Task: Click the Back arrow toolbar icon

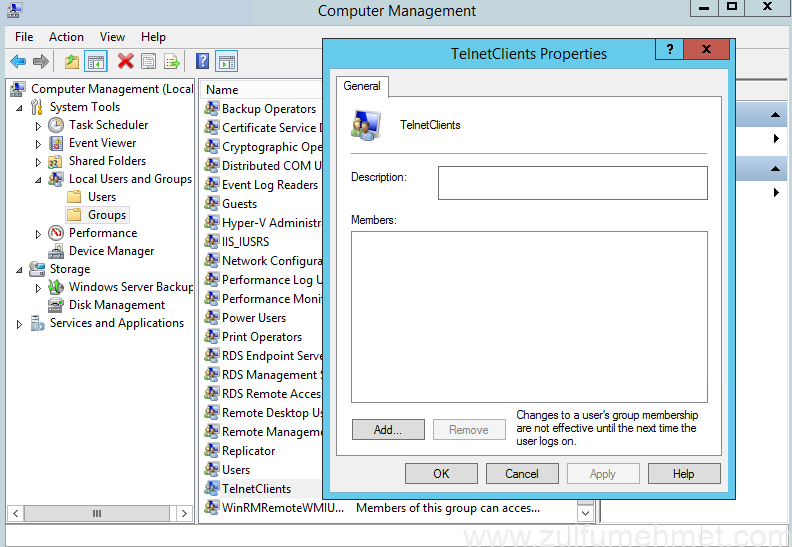Action: coord(18,62)
